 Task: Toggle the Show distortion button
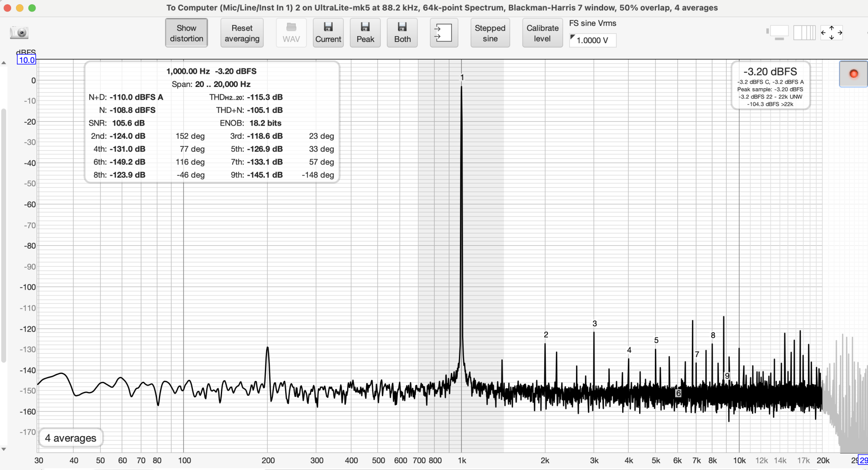click(x=186, y=33)
